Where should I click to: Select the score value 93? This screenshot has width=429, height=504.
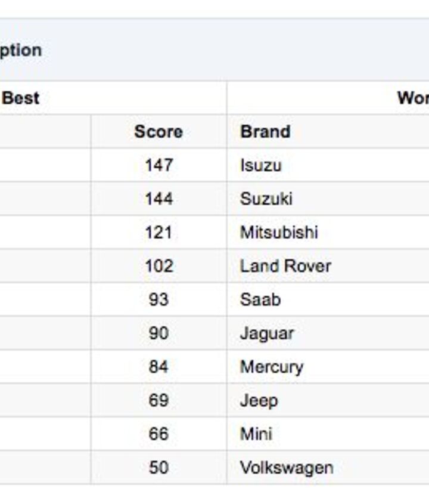pyautogui.click(x=158, y=299)
